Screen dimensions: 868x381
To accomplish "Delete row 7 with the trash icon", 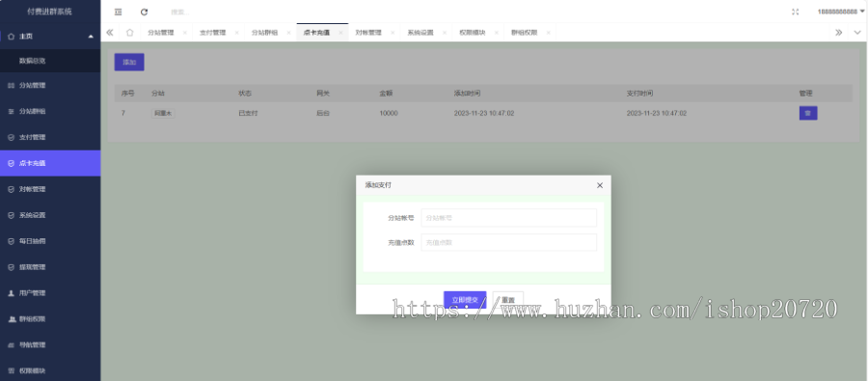I will [808, 113].
